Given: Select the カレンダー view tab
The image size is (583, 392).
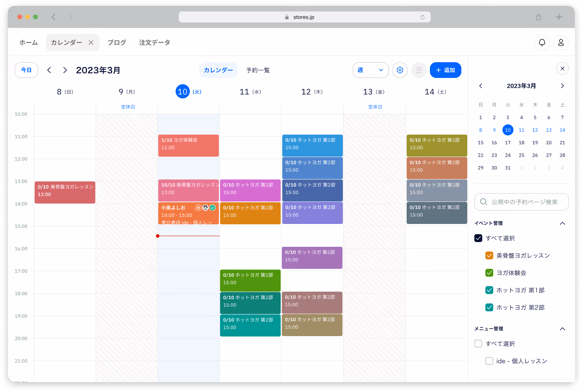Looking at the screenshot, I should [218, 70].
